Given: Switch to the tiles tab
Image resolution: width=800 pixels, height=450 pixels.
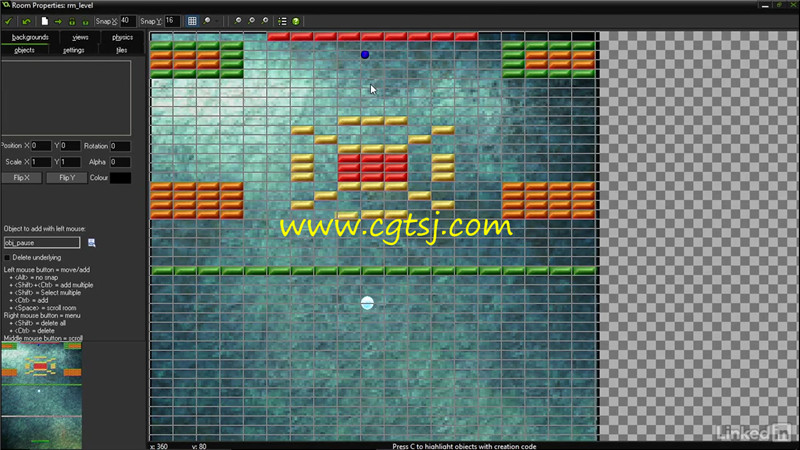Looking at the screenshot, I should click(x=121, y=50).
